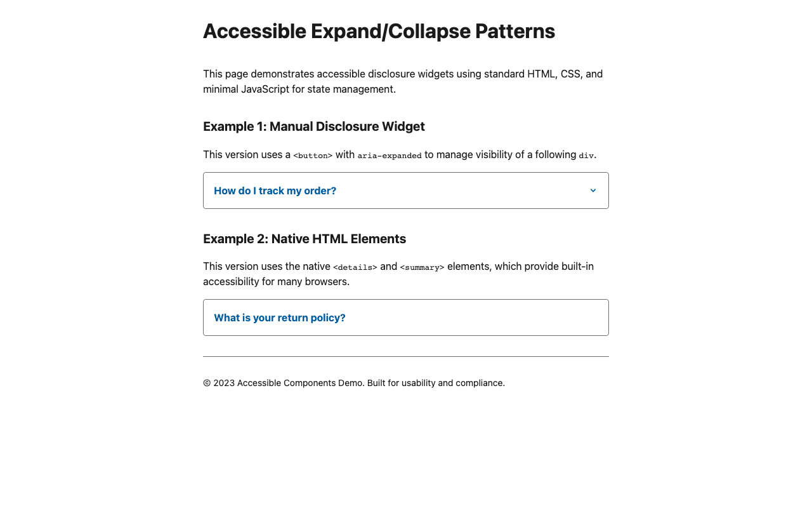Click the chevron icon in the order tracking row
Viewport: 812px width, 508px height.
[593, 190]
